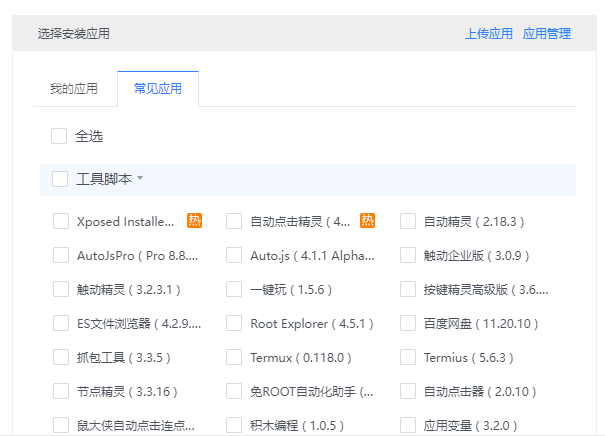Check the 鼠大侠自动点击连点 checkbox
605x436 pixels.
(x=61, y=425)
